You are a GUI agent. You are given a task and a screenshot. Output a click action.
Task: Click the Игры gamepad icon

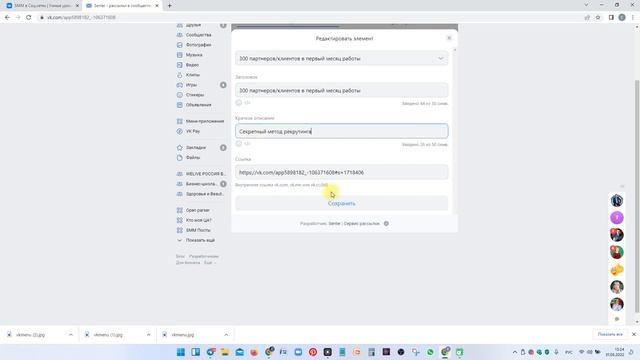[180, 85]
